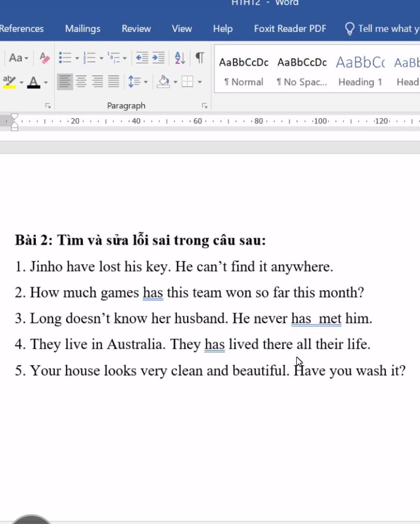Open the Help tab
The image size is (420, 524).
click(x=223, y=29)
